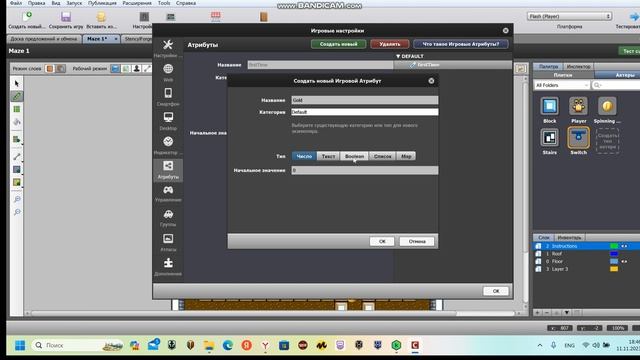This screenshot has height=360, width=640.
Task: Toggle visibility of Instructions layer
Action: tap(624, 246)
